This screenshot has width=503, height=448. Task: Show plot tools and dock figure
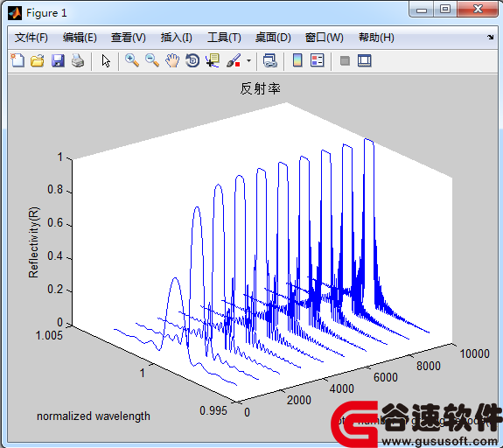365,60
